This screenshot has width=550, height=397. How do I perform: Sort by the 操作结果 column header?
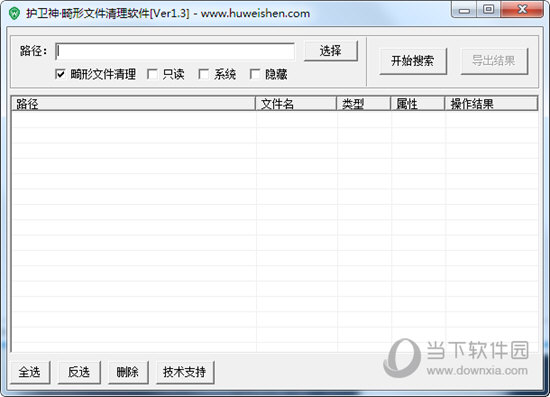tap(491, 104)
